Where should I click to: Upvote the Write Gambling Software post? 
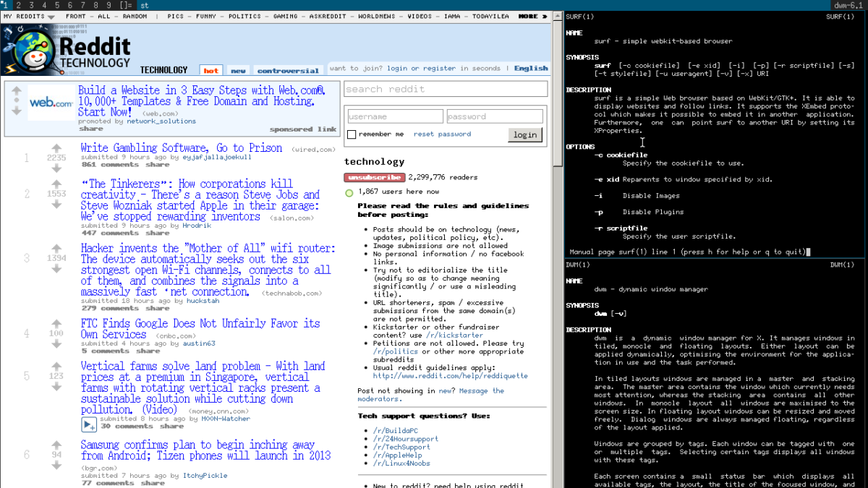pyautogui.click(x=56, y=147)
